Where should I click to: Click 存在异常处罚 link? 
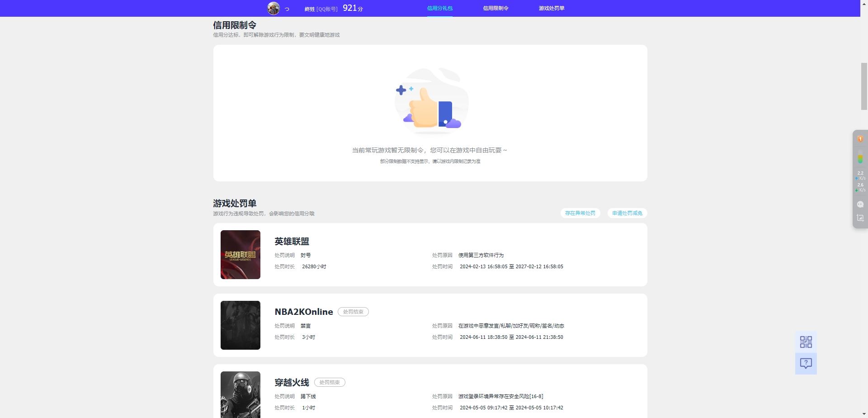[580, 213]
